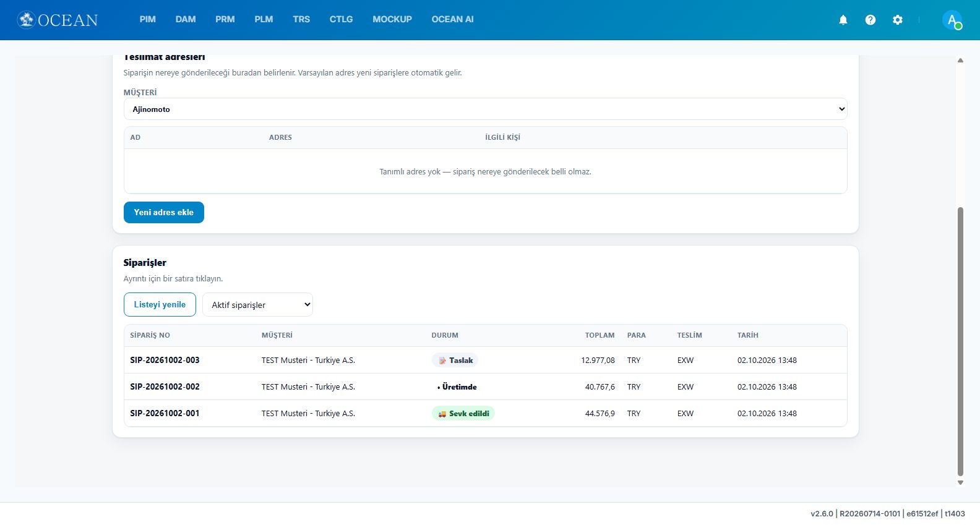Screen dimensions: 980x525
Task: Click the ADRES column header
Action: 280,137
